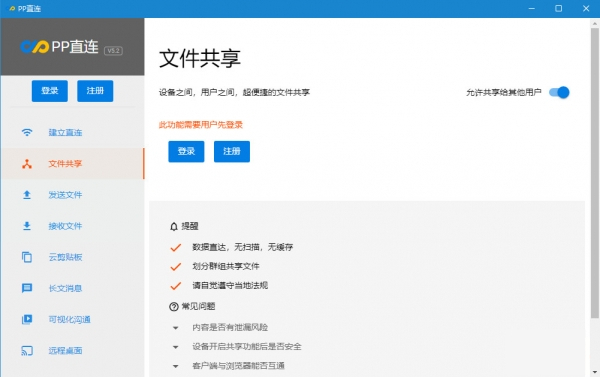Open the 长文消息 menu item

(72, 288)
